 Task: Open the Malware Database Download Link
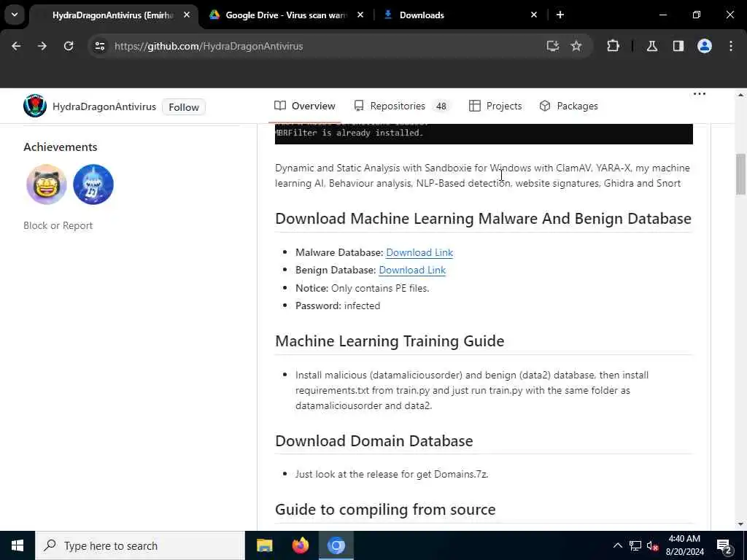tap(419, 252)
